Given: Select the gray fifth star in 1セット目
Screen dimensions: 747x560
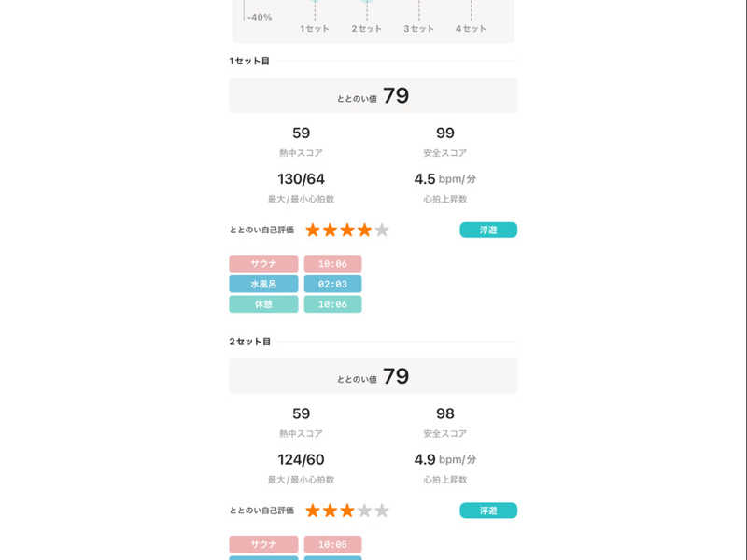Looking at the screenshot, I should click(x=382, y=230).
